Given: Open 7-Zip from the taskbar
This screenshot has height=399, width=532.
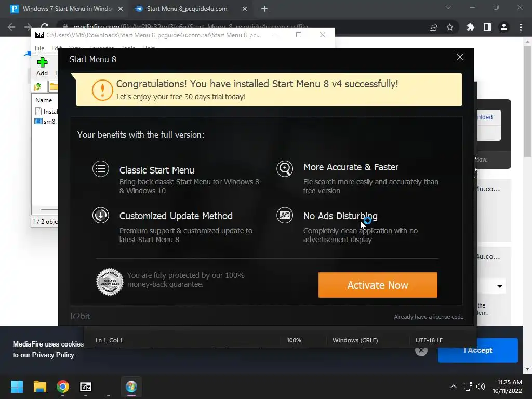Looking at the screenshot, I should click(x=86, y=387).
